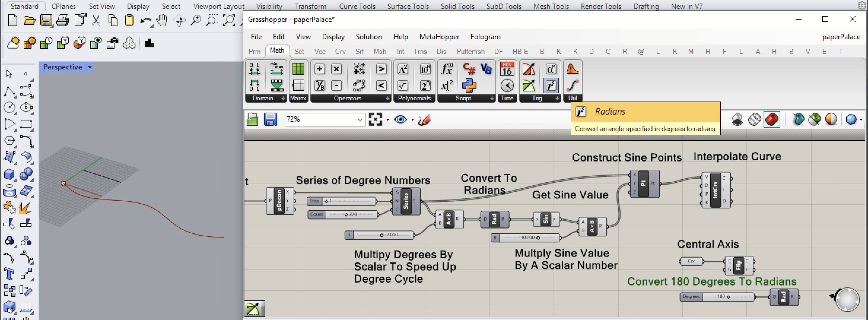868x320 pixels.
Task: Click the zoom extents canvas icon
Action: pos(375,119)
